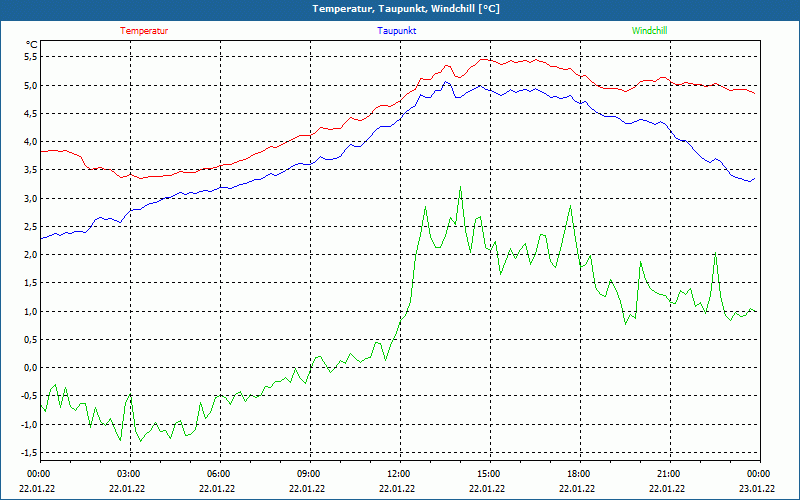The image size is (800, 500).
Task: Click the 3,5 y-axis value
Action: [31, 170]
